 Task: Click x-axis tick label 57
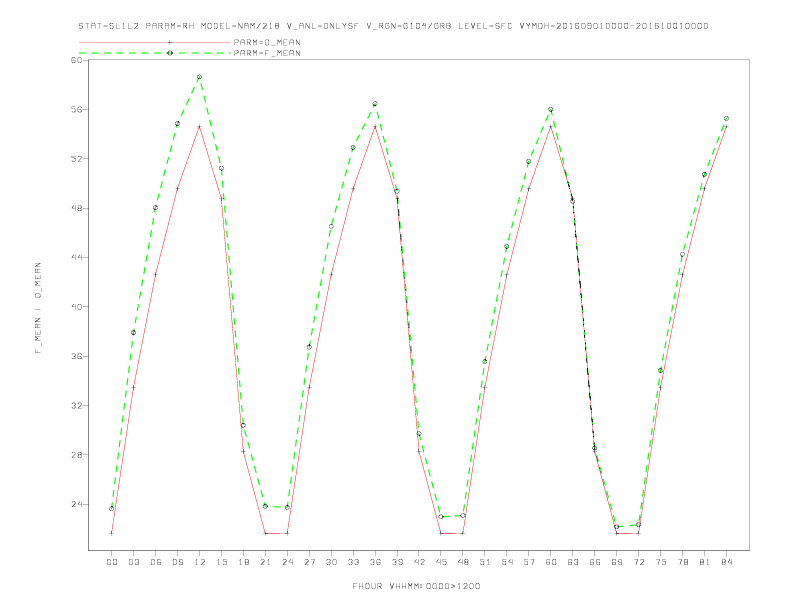(529, 562)
